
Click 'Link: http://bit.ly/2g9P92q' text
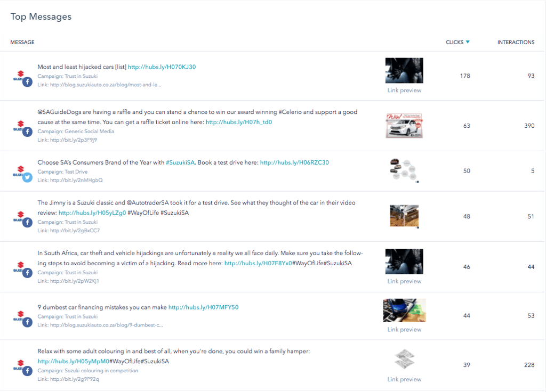68,379
